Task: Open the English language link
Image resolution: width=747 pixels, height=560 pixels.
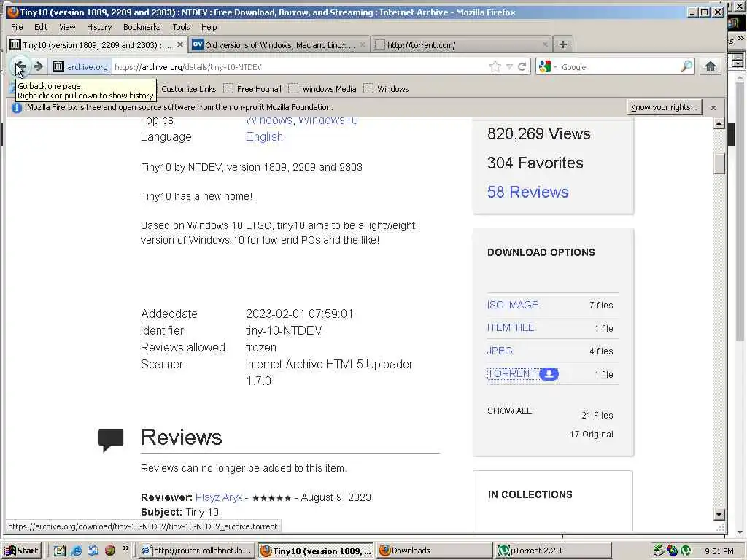Action: point(264,136)
